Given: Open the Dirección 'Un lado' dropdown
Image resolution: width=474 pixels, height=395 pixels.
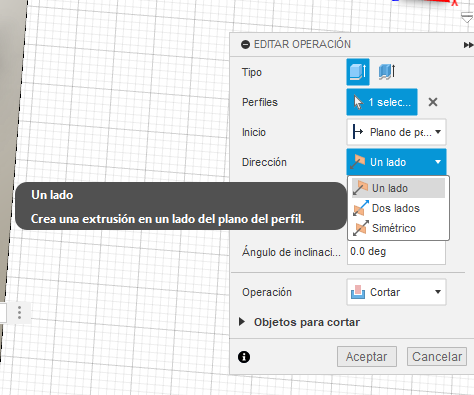Looking at the screenshot, I should pyautogui.click(x=396, y=162).
